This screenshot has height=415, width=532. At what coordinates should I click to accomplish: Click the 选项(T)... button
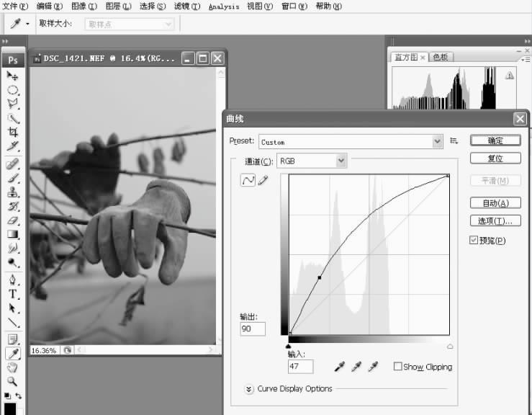(x=495, y=220)
